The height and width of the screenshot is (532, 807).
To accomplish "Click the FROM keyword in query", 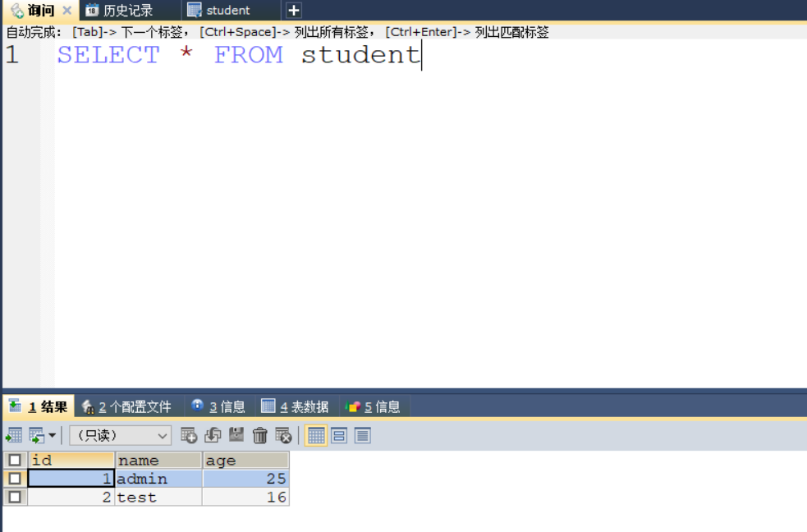I will click(x=249, y=54).
